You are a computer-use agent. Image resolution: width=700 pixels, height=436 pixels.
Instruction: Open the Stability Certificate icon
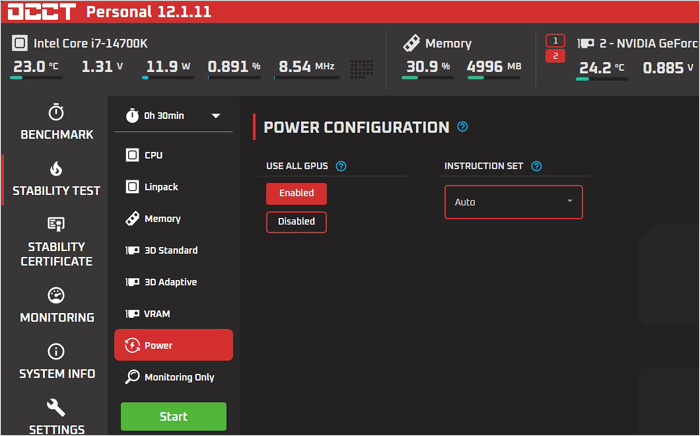[x=56, y=224]
